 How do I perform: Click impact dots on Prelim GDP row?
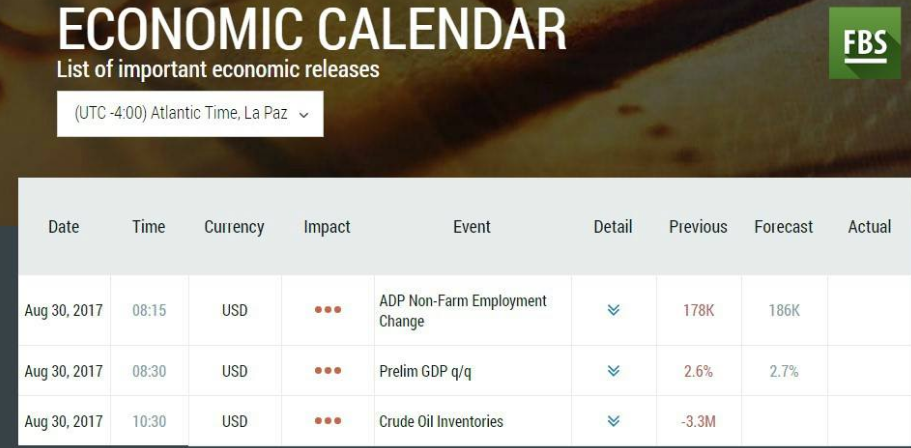[x=328, y=371]
